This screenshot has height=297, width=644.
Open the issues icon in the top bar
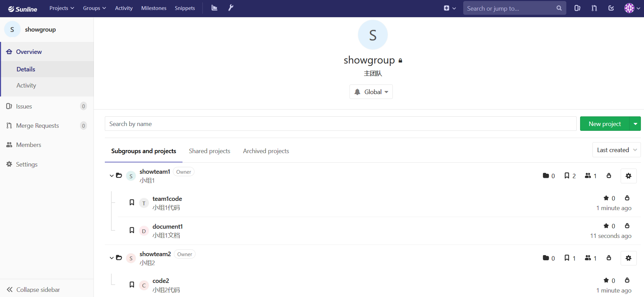577,8
